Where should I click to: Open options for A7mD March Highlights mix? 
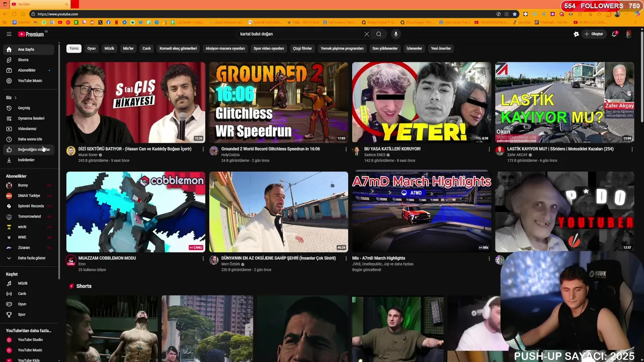coord(489,258)
